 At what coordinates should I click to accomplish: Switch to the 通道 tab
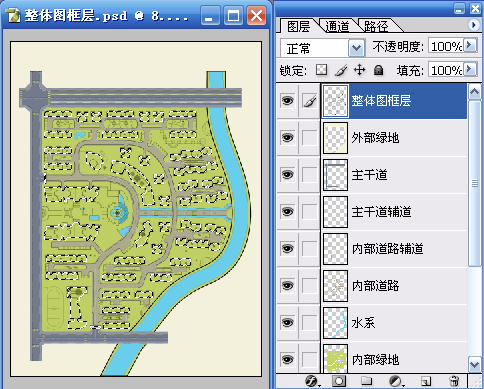[337, 26]
